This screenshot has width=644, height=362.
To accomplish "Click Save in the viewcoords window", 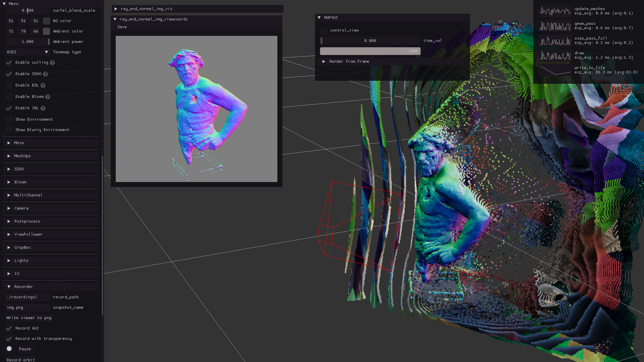I will tap(122, 27).
